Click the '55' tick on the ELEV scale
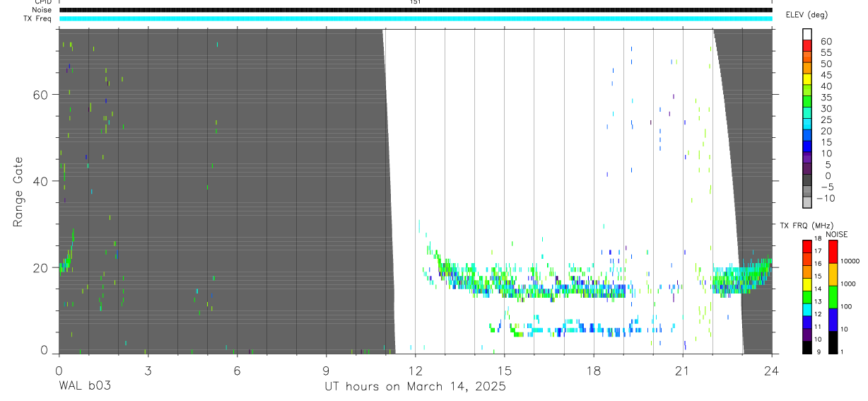Screen dimensions: 868x401 coord(826,53)
